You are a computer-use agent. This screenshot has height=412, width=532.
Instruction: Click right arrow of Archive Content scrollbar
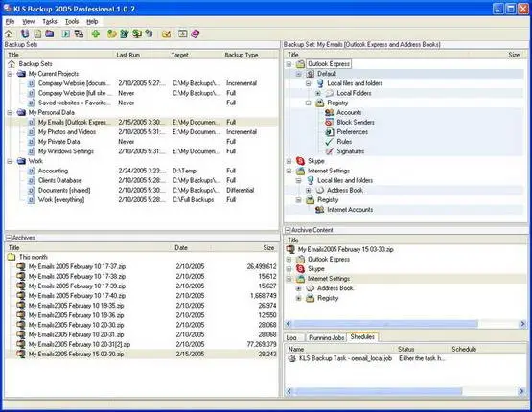click(x=522, y=324)
